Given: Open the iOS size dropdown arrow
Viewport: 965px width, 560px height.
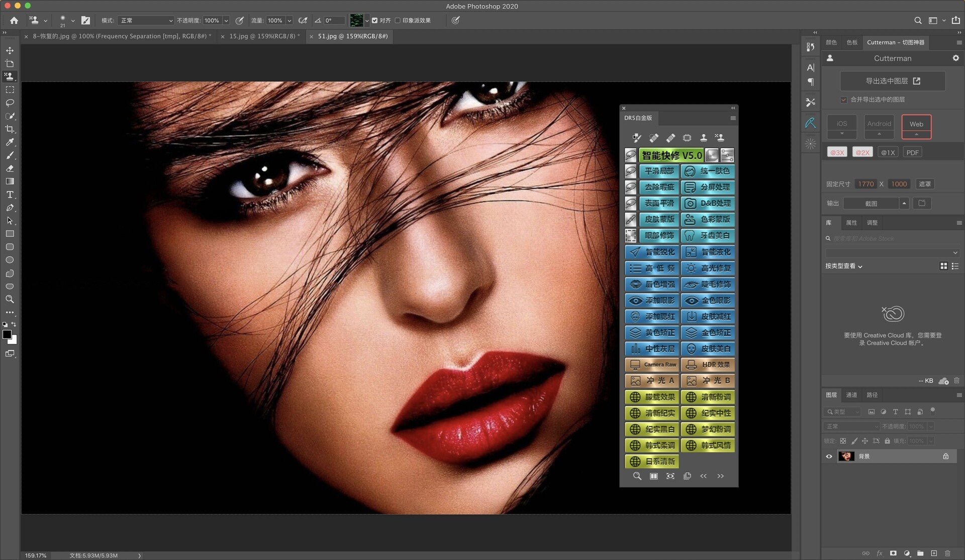Looking at the screenshot, I should [842, 133].
